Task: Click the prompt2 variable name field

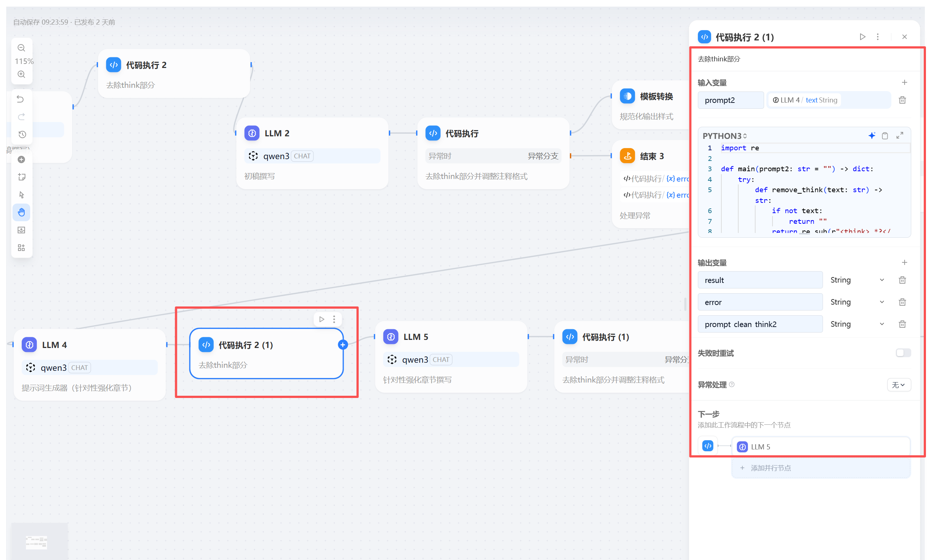Action: point(730,100)
